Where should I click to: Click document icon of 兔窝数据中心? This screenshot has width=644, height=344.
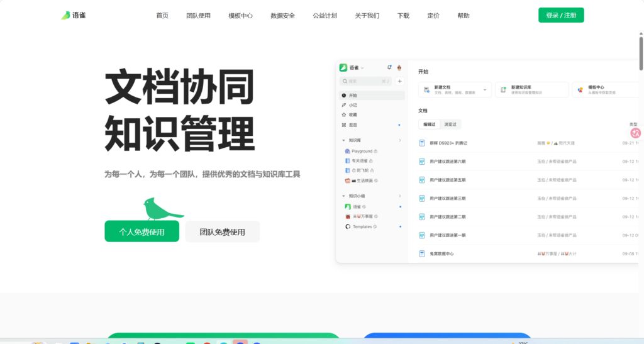422,253
